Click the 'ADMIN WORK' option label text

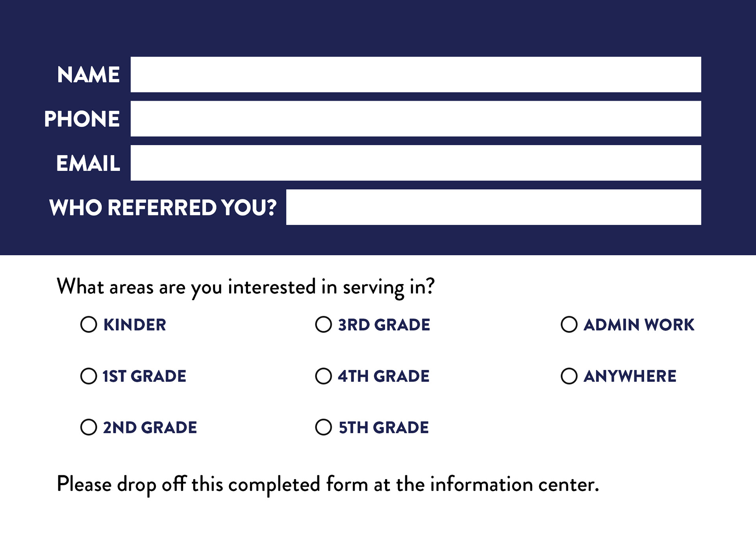pyautogui.click(x=639, y=325)
